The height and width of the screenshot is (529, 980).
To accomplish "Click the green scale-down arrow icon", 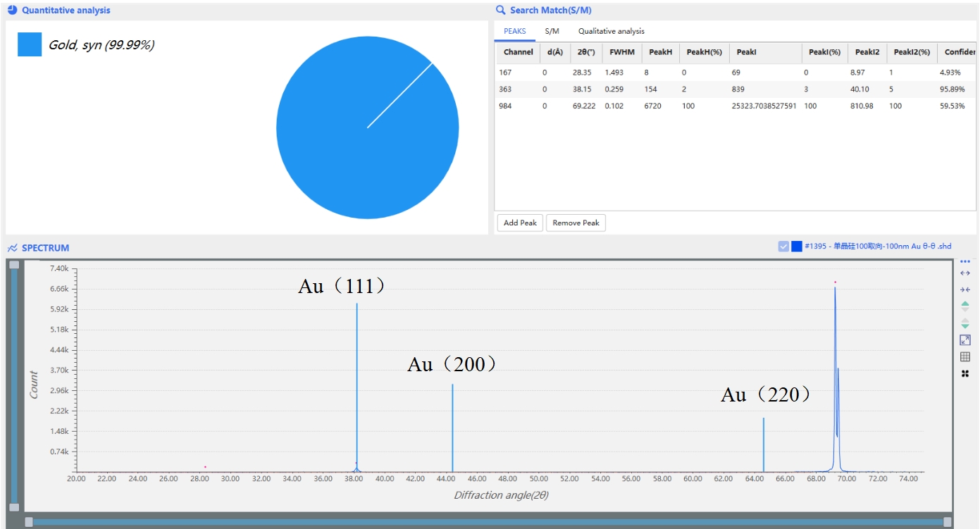I will click(x=965, y=323).
